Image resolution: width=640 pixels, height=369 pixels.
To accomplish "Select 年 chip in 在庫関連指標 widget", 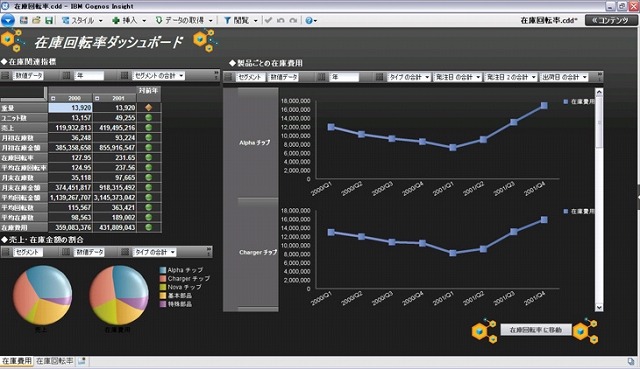I will (89, 76).
